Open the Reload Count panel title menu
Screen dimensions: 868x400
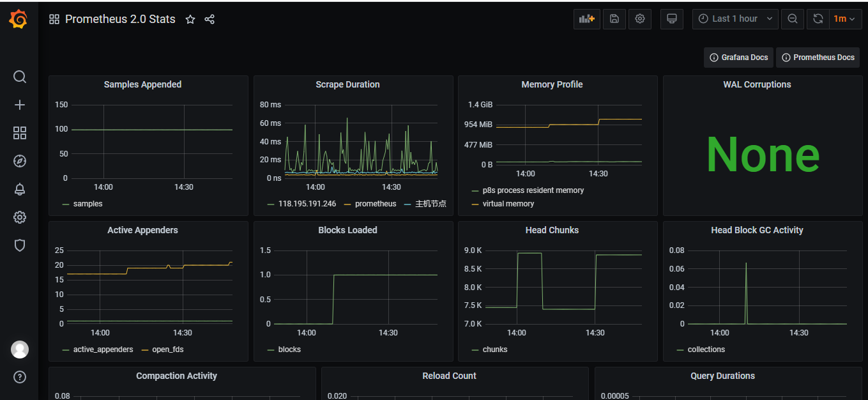click(x=449, y=376)
